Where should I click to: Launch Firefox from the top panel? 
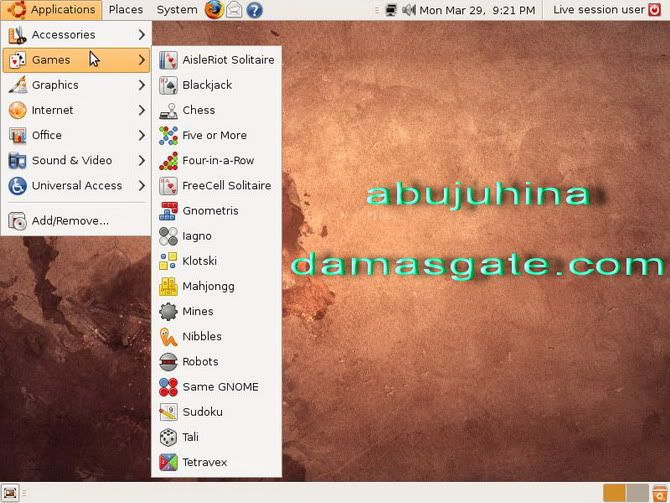click(x=214, y=10)
